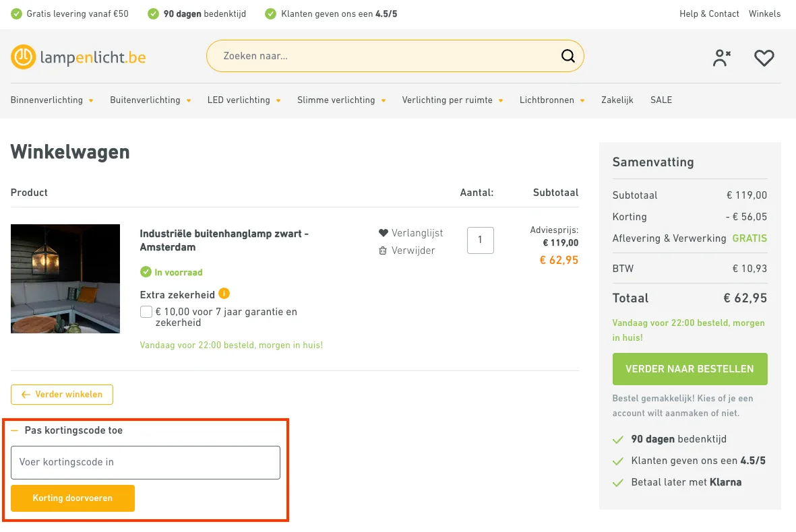This screenshot has width=796, height=532.
Task: Click the search magnifier icon
Action: 568,56
